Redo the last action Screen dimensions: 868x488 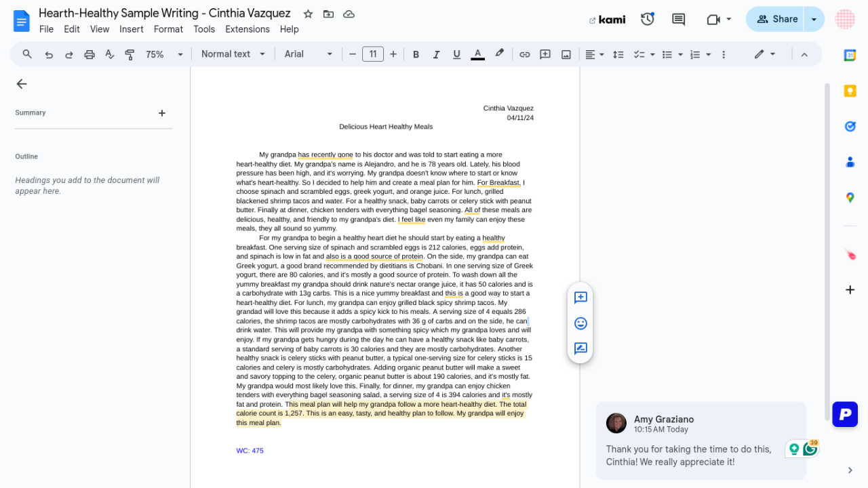(68, 54)
